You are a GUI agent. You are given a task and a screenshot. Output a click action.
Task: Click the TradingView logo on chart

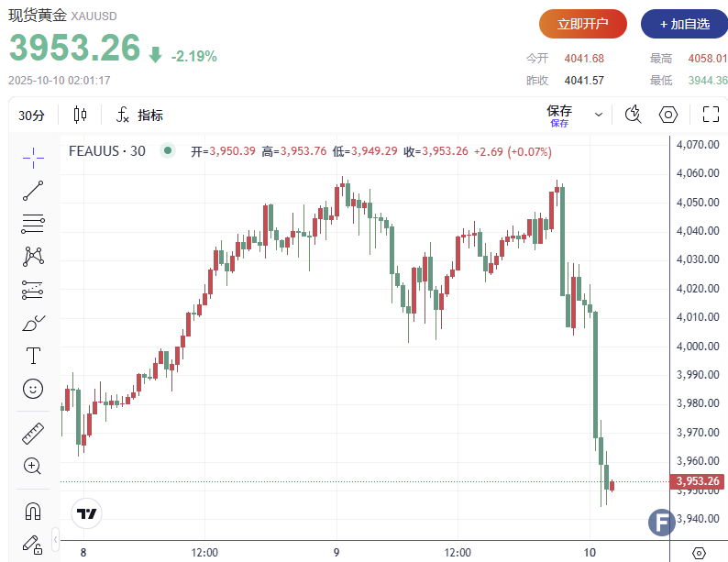[87, 513]
